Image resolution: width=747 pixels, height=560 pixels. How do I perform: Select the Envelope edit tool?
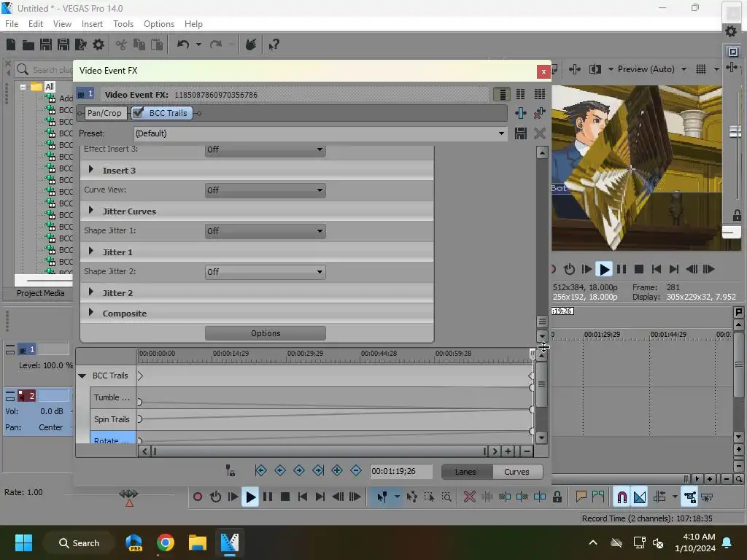[x=411, y=497]
